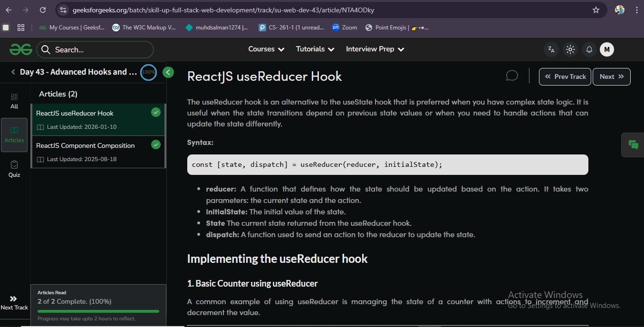Select the Articles sidebar icon
Screen dimensions: 644x327
tap(14, 135)
